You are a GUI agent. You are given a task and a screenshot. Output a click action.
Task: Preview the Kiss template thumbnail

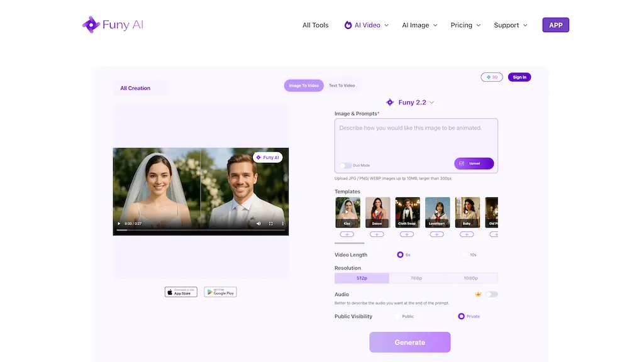click(x=347, y=212)
